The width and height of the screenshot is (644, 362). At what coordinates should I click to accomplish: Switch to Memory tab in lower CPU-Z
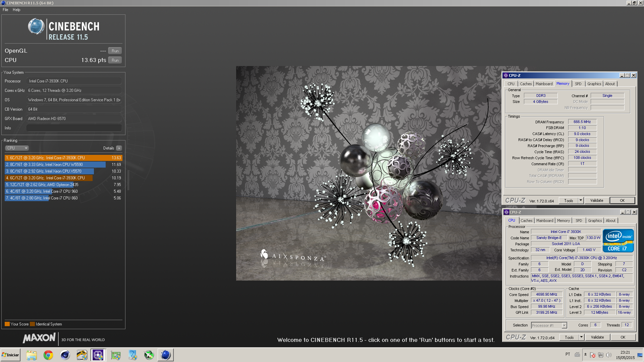(x=563, y=221)
